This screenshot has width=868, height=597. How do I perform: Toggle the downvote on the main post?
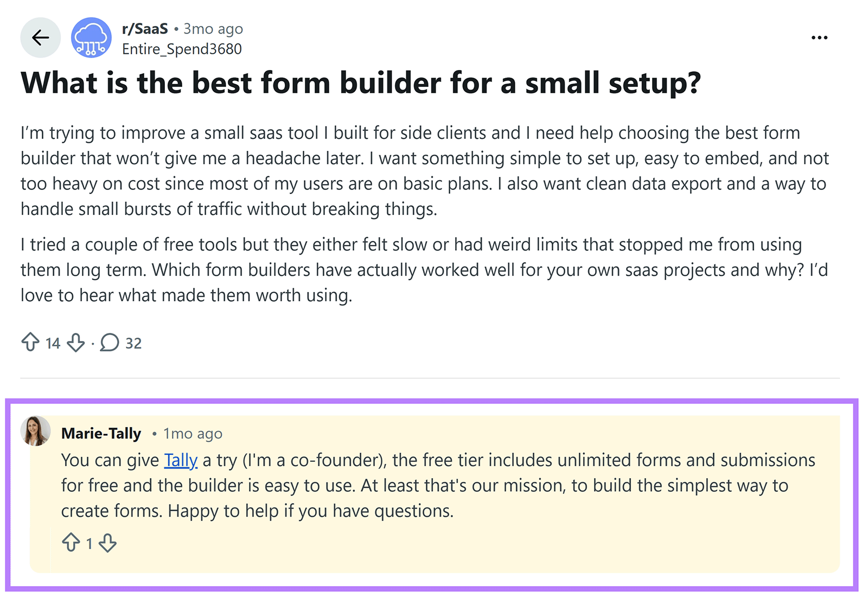pos(76,342)
